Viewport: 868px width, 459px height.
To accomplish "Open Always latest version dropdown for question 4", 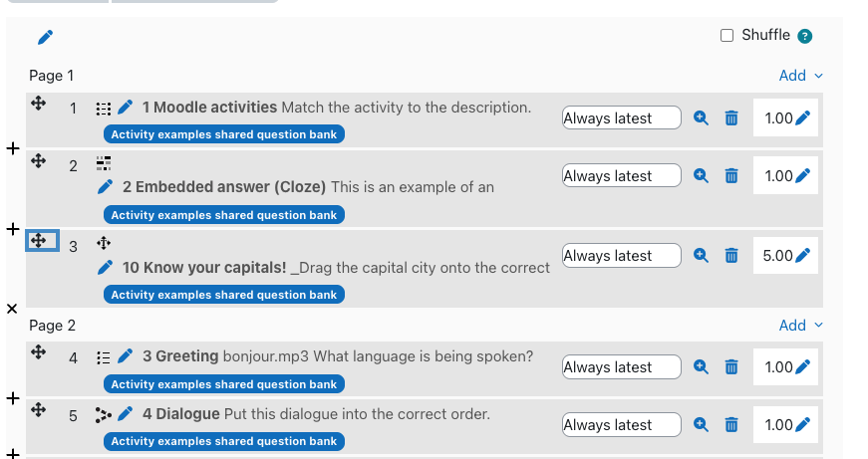I will tap(622, 366).
